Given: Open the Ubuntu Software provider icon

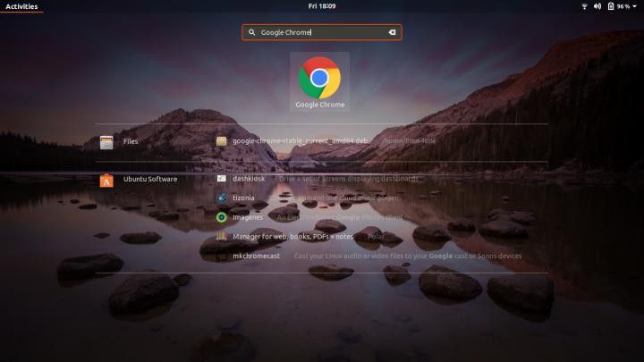Looking at the screenshot, I should [106, 180].
